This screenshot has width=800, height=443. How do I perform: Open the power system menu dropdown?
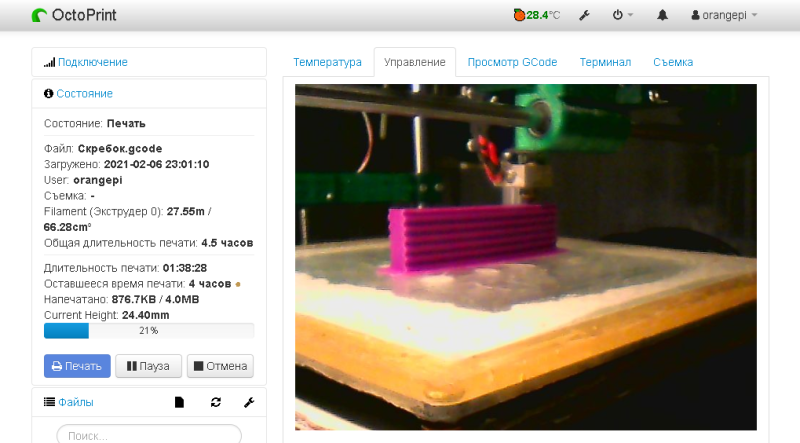[622, 15]
